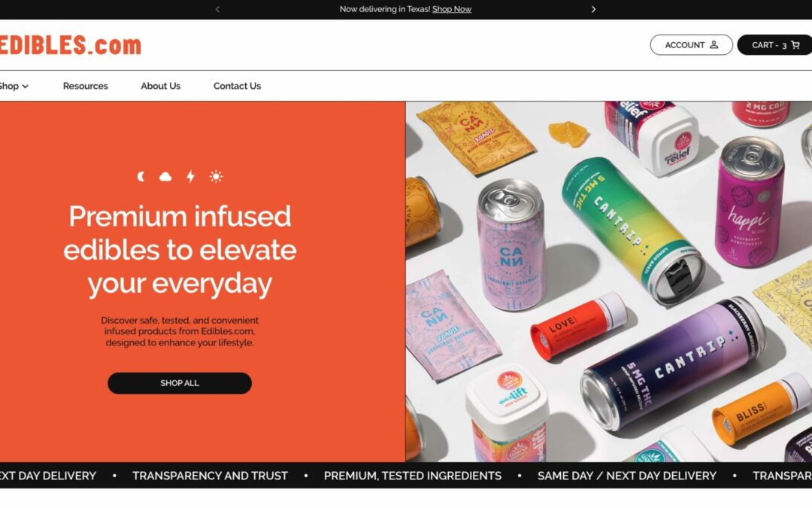The image size is (812, 508).
Task: Expand the Shop dropdown menu
Action: (14, 86)
